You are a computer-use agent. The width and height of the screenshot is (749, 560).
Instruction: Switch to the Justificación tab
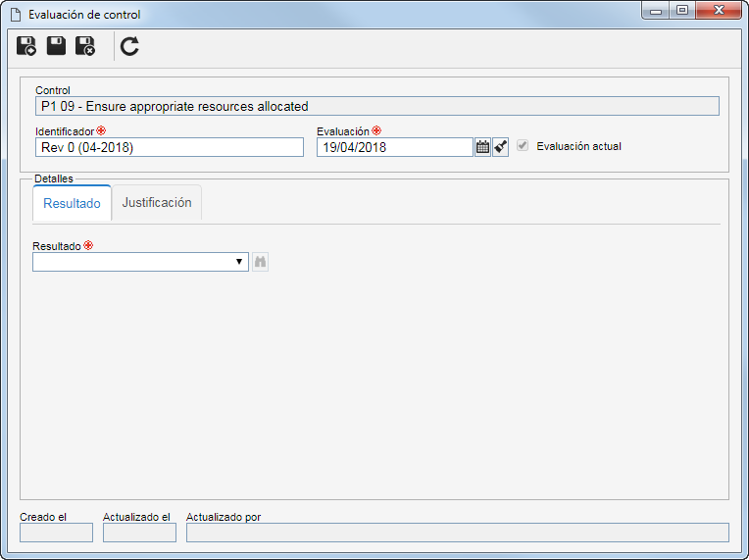pos(157,203)
